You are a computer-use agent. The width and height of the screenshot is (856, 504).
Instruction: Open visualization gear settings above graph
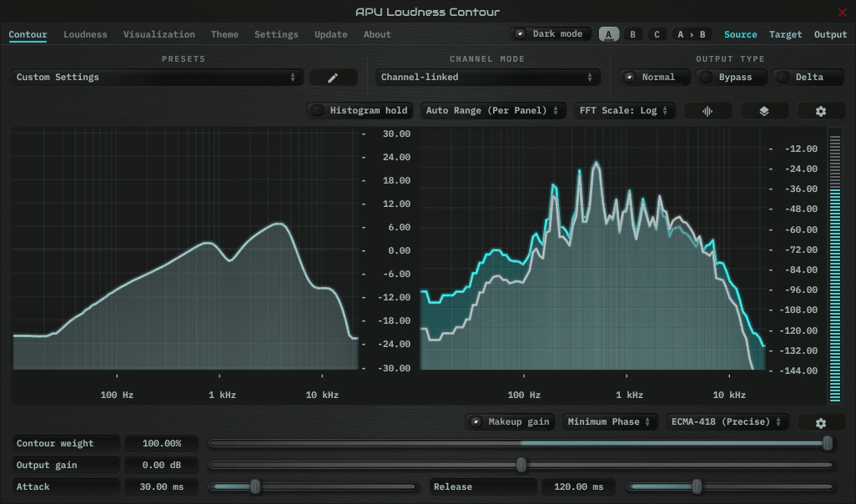(820, 111)
